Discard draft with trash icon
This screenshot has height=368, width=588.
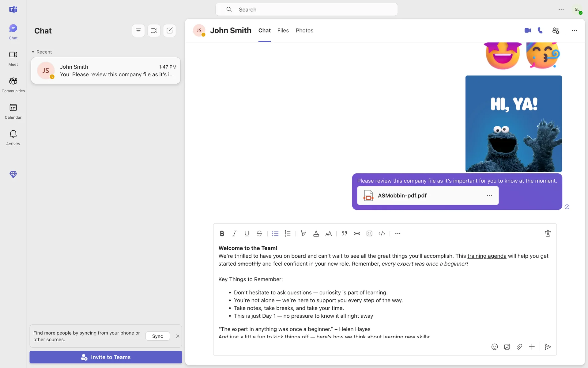548,233
